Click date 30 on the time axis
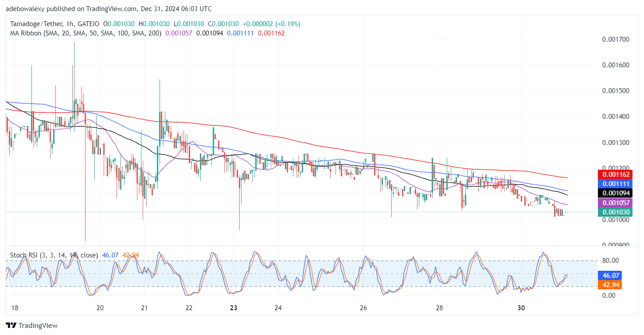 [521, 308]
